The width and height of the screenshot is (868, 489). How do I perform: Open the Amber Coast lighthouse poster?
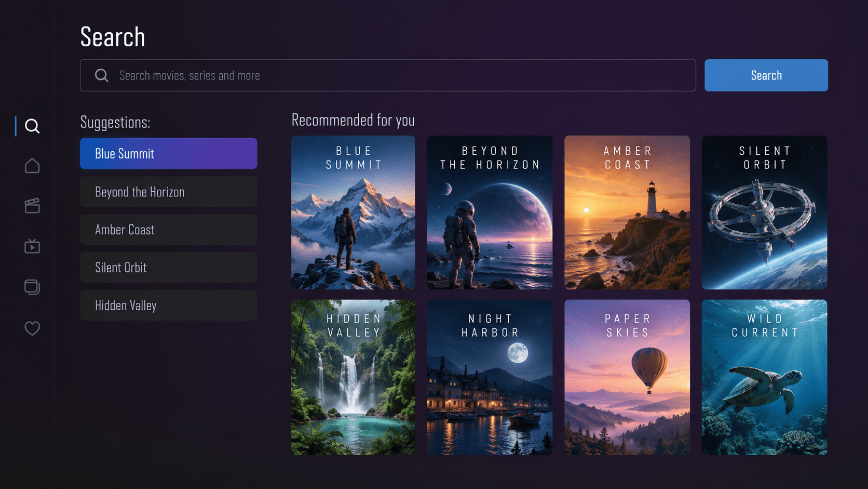tap(627, 213)
